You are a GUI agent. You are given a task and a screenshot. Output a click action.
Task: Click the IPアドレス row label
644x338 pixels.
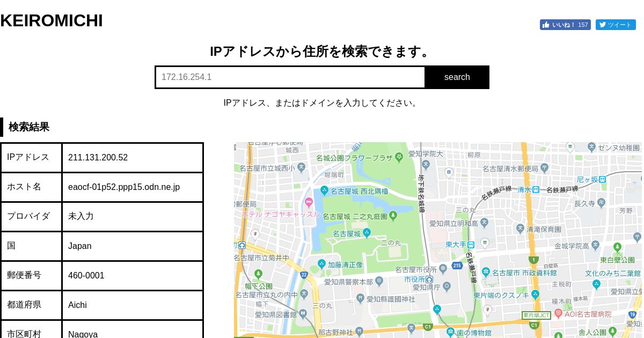(x=28, y=157)
